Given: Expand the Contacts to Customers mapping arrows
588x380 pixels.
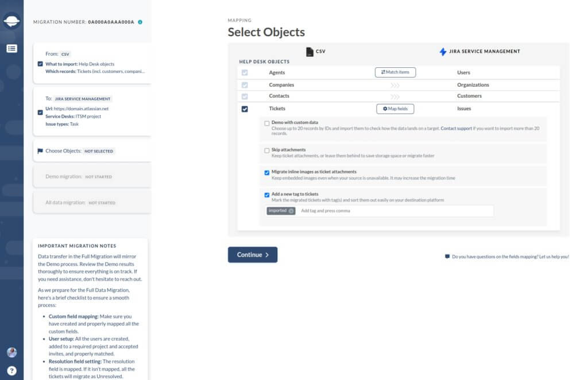Looking at the screenshot, I should pos(394,96).
